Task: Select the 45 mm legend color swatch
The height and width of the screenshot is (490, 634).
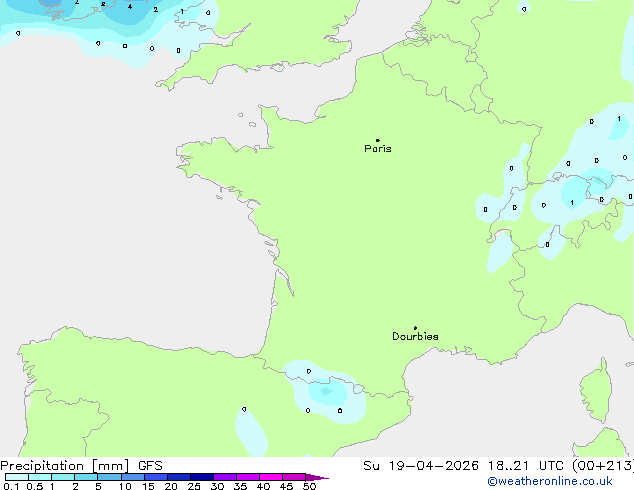Action: (294, 477)
